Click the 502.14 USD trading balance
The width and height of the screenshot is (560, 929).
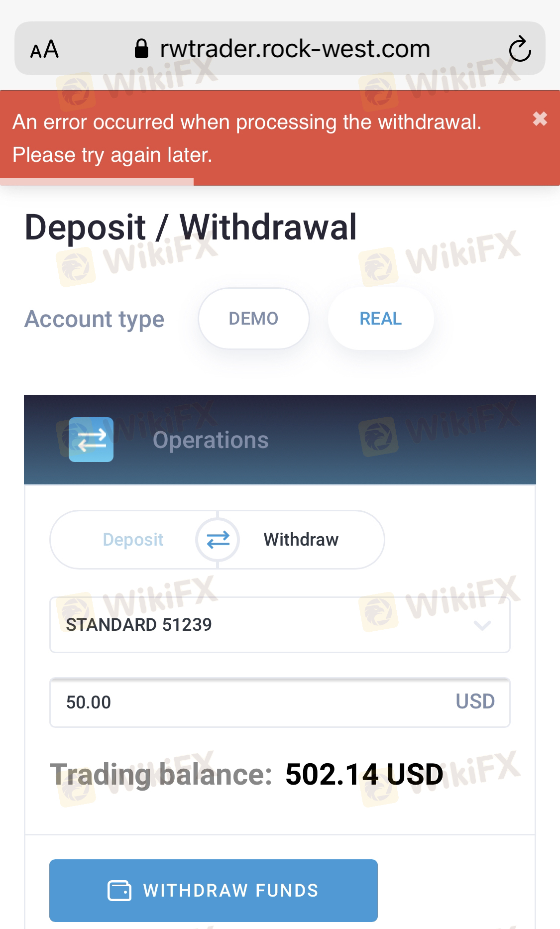pos(364,775)
